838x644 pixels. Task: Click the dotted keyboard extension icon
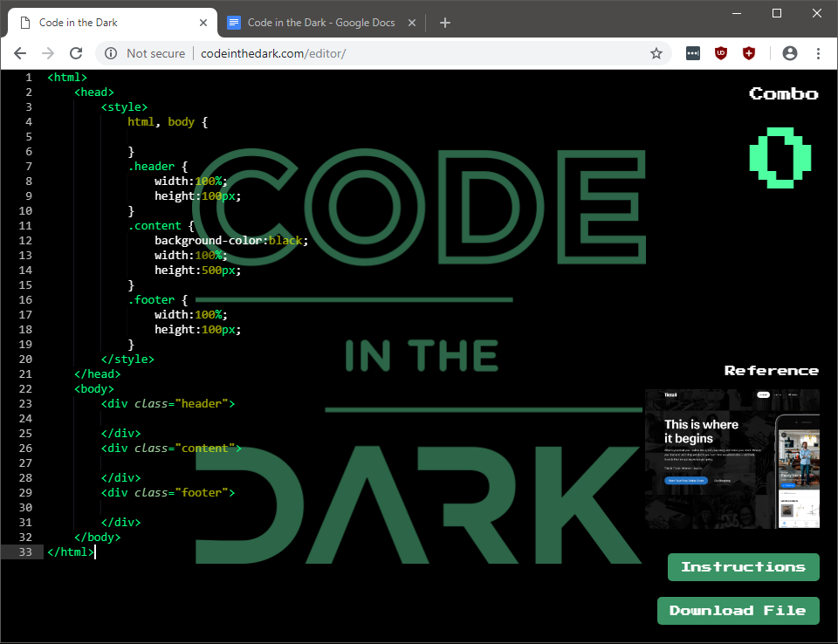[x=692, y=53]
